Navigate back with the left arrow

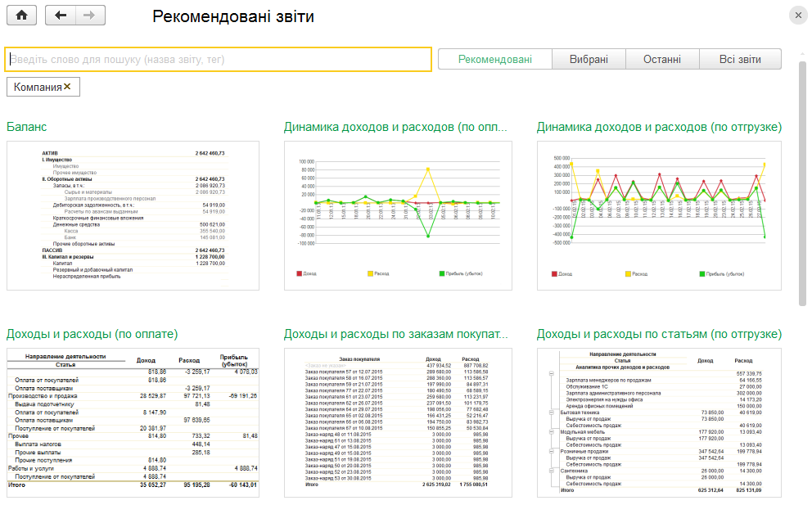tap(61, 16)
